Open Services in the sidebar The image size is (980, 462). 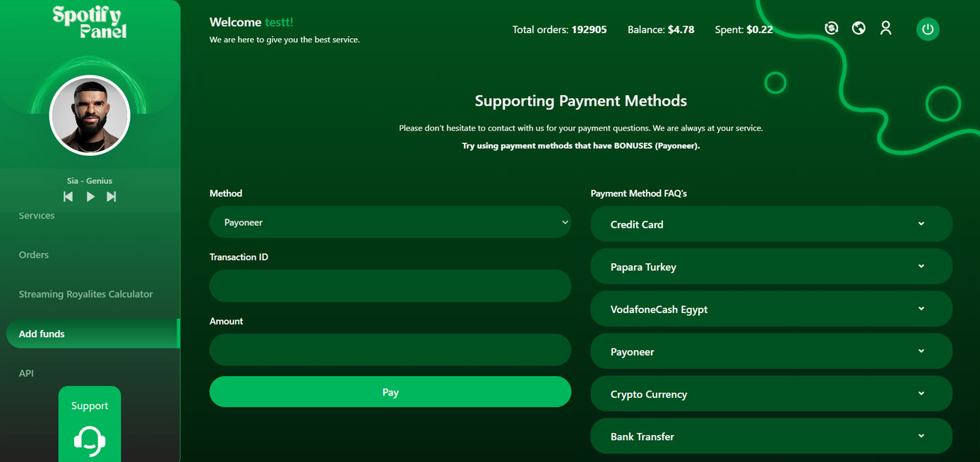37,216
